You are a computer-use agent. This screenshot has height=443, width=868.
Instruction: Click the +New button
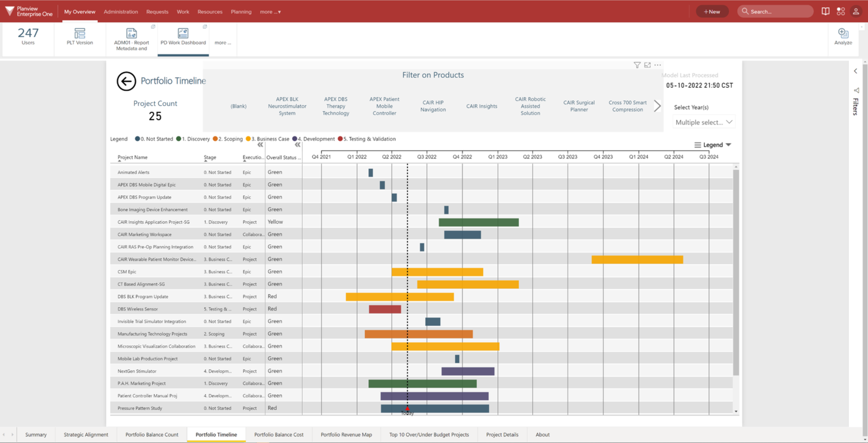tap(712, 11)
